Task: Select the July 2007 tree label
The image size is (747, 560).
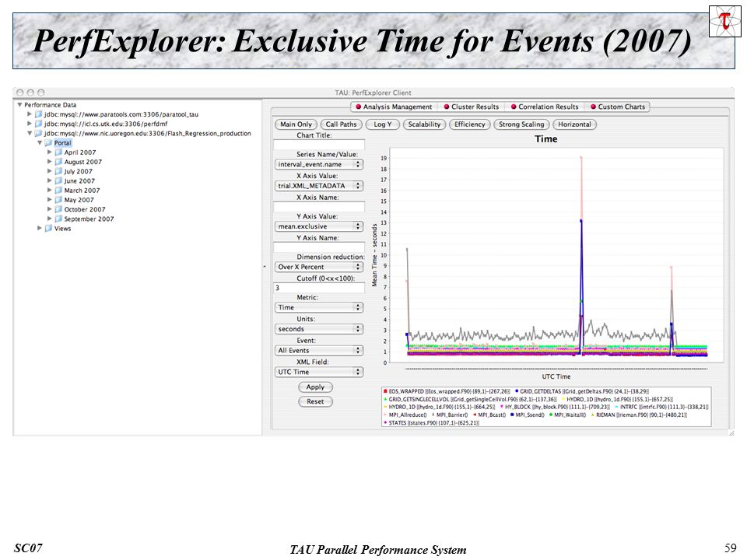Action: coord(78,171)
